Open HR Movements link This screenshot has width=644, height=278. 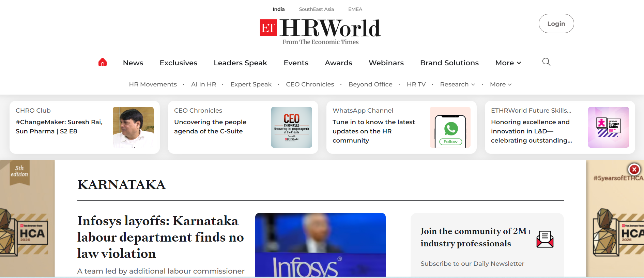pos(153,84)
